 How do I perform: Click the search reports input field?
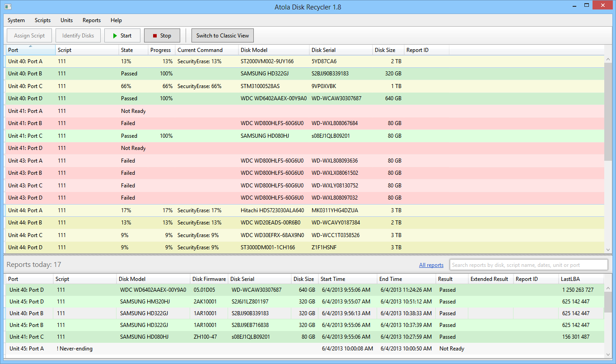pos(528,265)
